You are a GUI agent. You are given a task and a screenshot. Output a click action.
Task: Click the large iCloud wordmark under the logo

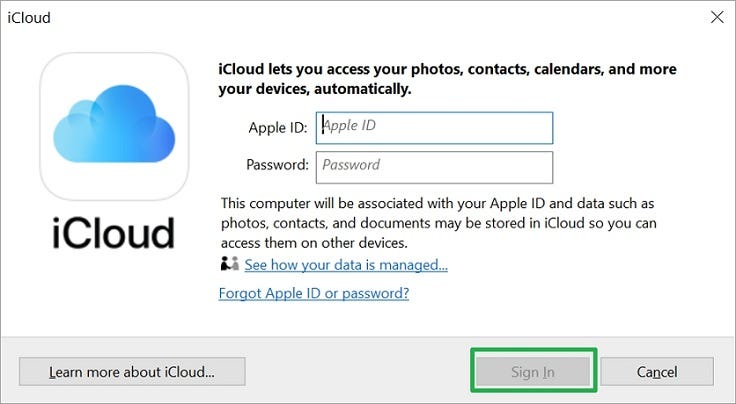(x=113, y=232)
